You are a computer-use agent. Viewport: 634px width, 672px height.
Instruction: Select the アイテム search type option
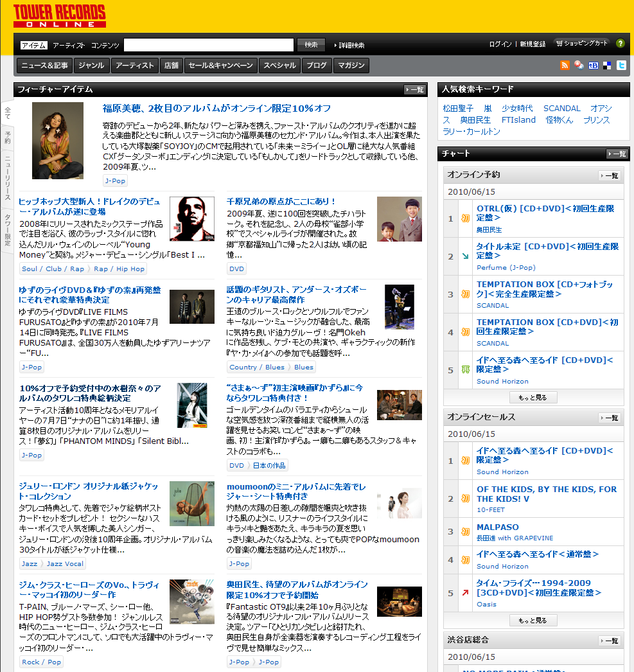point(33,45)
